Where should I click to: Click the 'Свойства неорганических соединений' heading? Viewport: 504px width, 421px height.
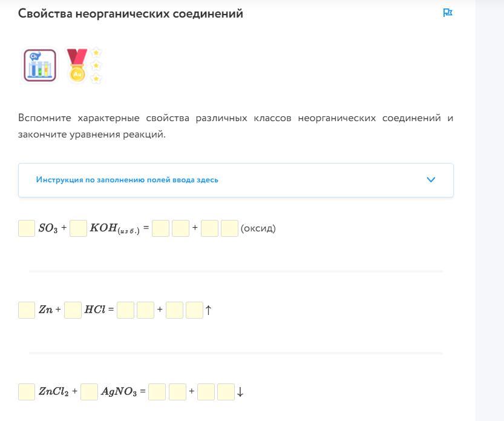pyautogui.click(x=131, y=13)
